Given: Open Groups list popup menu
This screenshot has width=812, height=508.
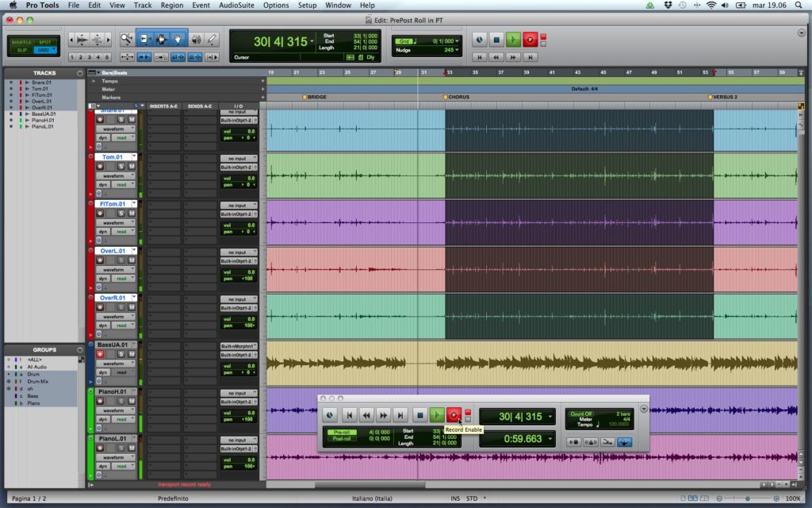Looking at the screenshot, I should coord(80,350).
